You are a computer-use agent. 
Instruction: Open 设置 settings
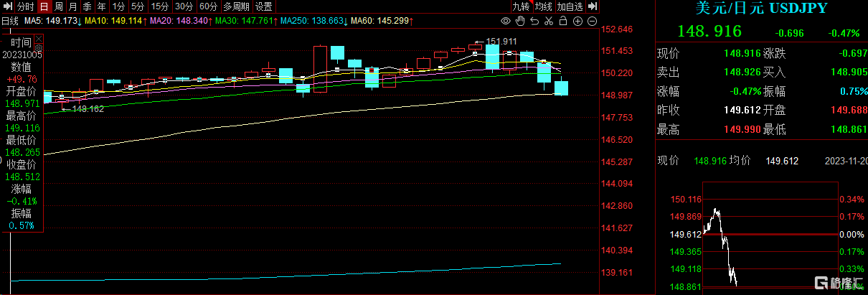pyautogui.click(x=264, y=6)
